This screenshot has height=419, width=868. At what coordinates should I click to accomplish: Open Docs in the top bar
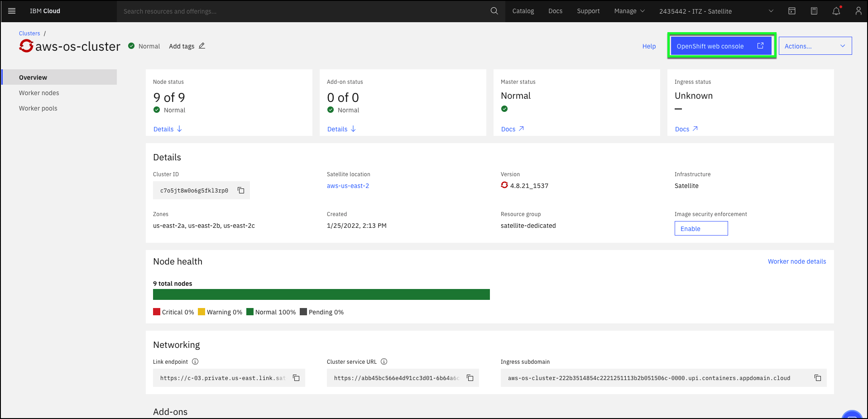click(x=555, y=11)
